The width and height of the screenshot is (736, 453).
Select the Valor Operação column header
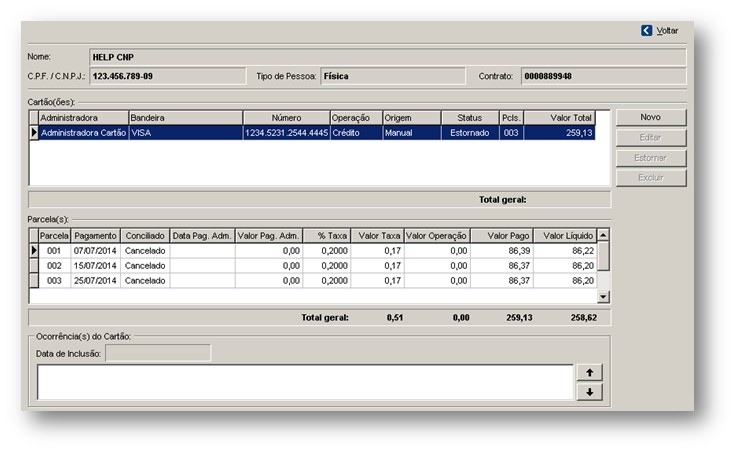coord(437,236)
